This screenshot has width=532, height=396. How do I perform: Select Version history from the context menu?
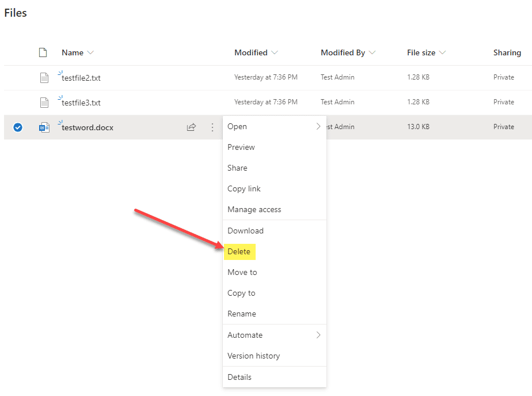point(253,356)
